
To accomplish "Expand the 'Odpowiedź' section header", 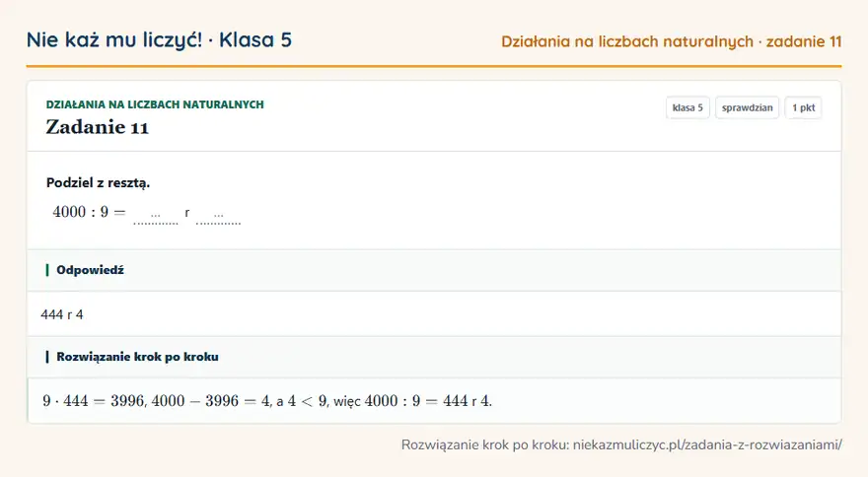I will (434, 270).
